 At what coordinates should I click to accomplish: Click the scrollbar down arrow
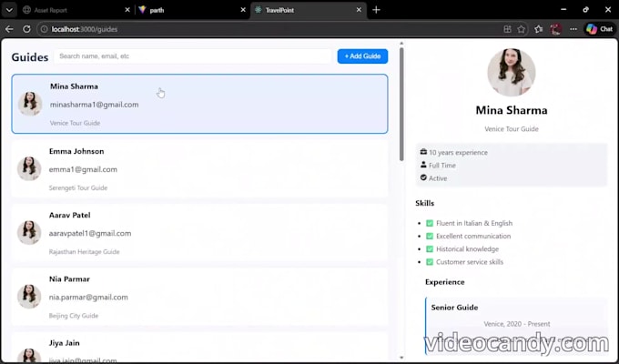click(401, 358)
